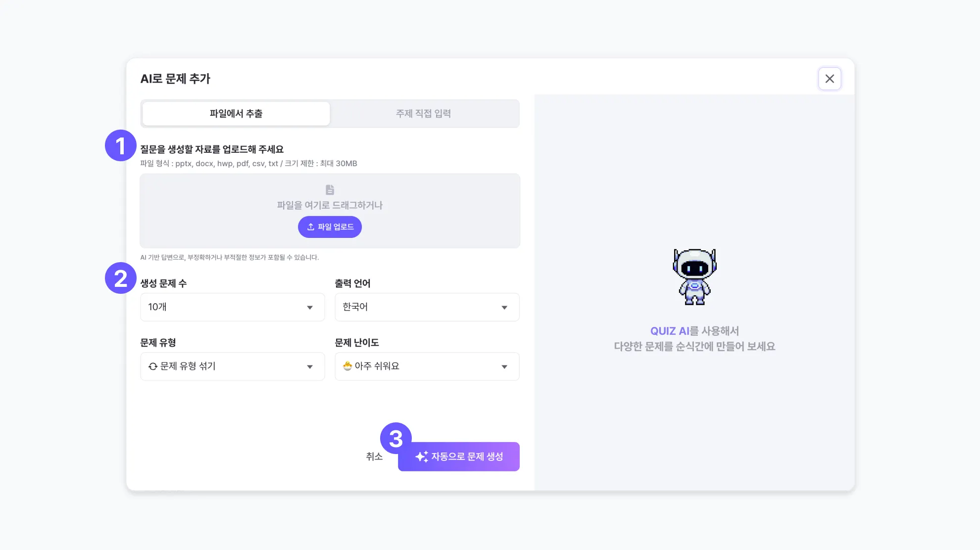Click the step 2 numbered circle badge
This screenshot has width=980, height=550.
coord(121,278)
